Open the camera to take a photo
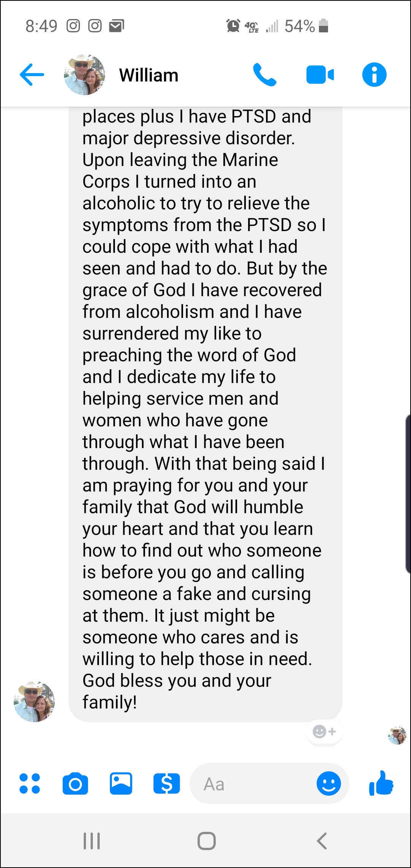This screenshot has height=868, width=411. 75,783
